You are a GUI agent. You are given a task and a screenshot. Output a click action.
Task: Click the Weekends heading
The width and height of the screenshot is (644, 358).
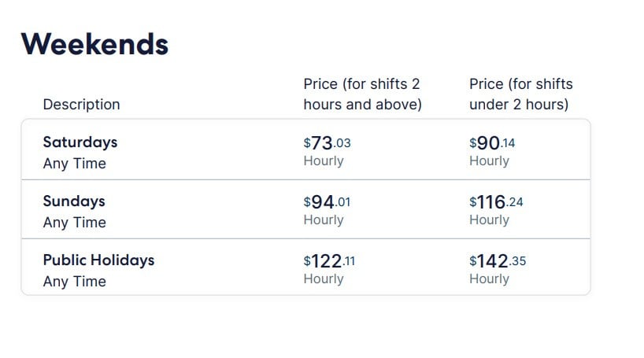94,44
